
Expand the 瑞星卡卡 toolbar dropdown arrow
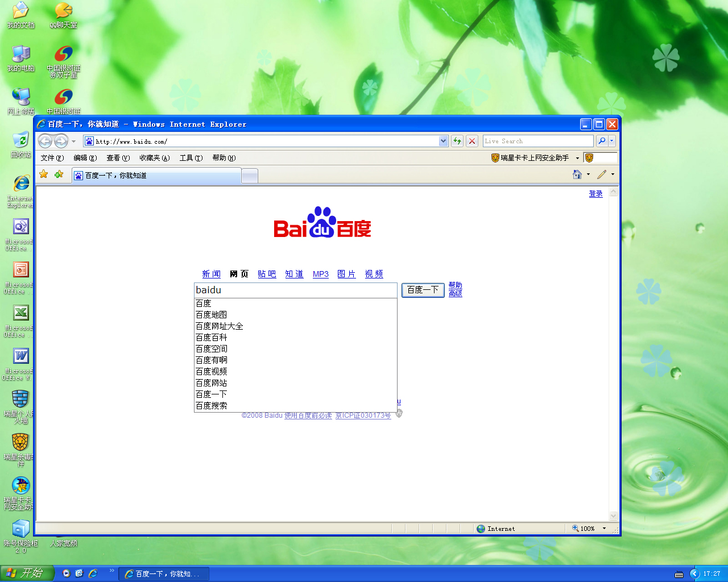pyautogui.click(x=577, y=158)
